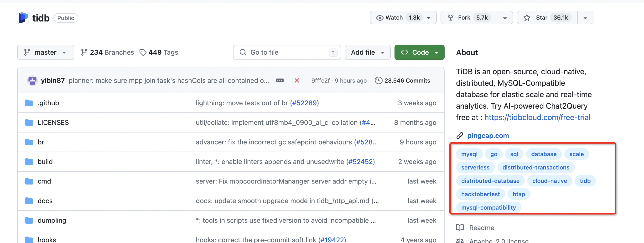Open pull request #19422 link
The image size is (644, 243).
pyautogui.click(x=332, y=239)
